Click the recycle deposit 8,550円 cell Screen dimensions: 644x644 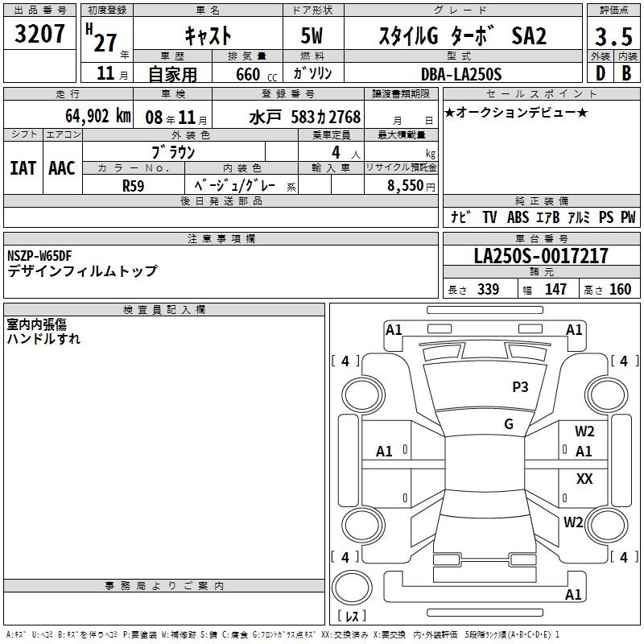pyautogui.click(x=401, y=185)
